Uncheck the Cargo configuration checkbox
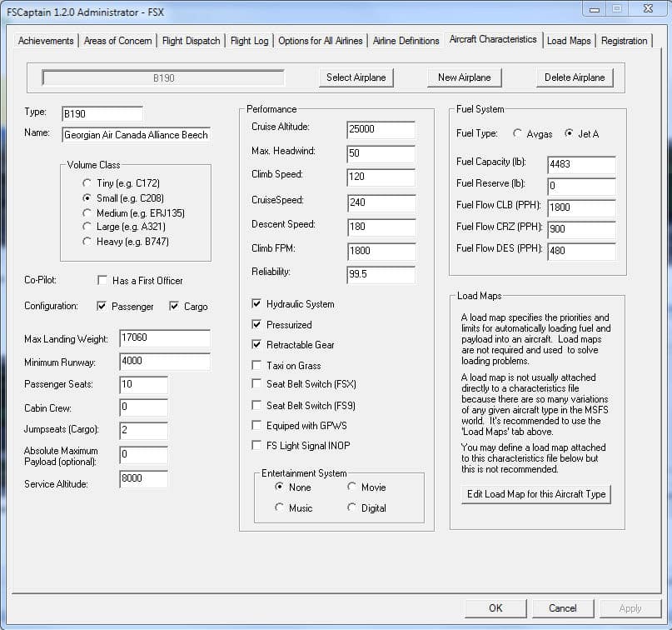Image resolution: width=672 pixels, height=630 pixels. pos(174,307)
